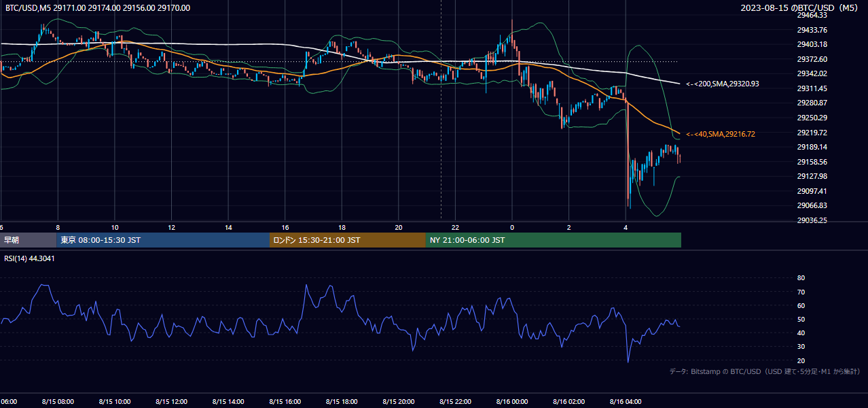The image size is (868, 408).
Task: Click price axis value 29189.14
Action: [x=812, y=147]
